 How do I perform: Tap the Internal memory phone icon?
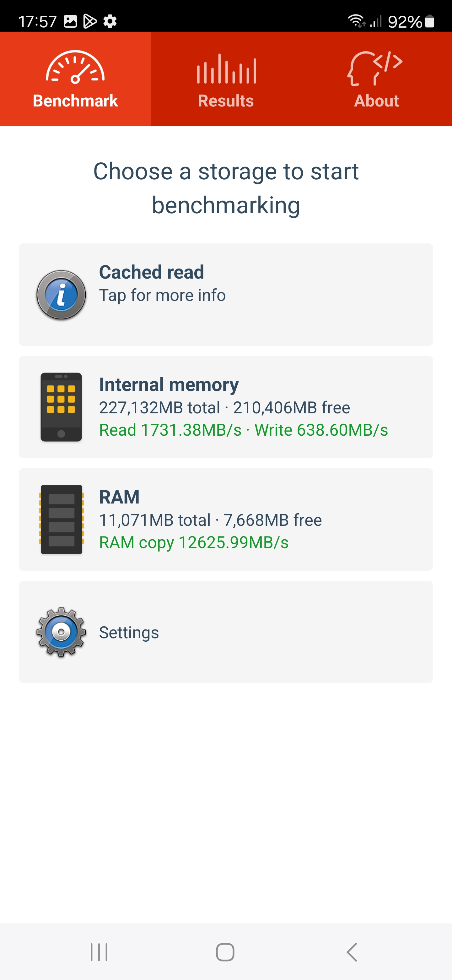(x=61, y=407)
